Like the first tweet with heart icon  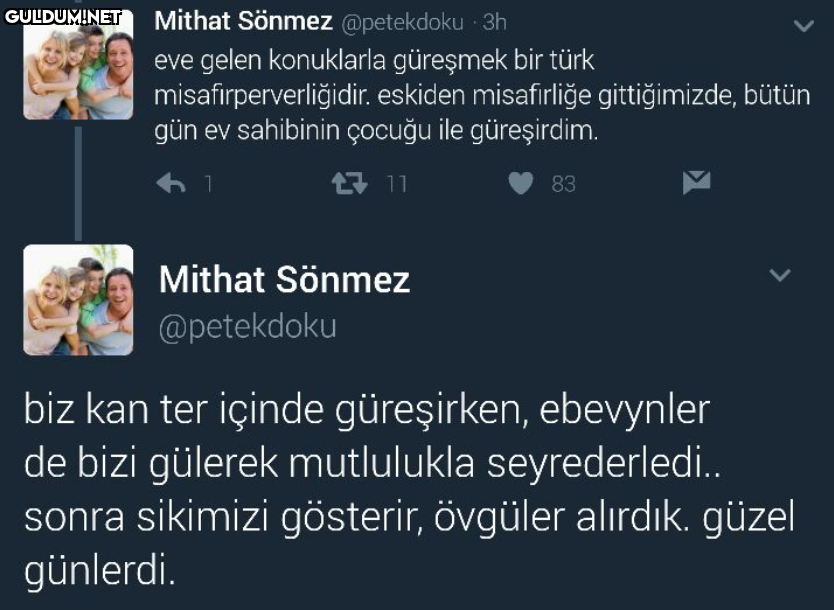coord(521,184)
